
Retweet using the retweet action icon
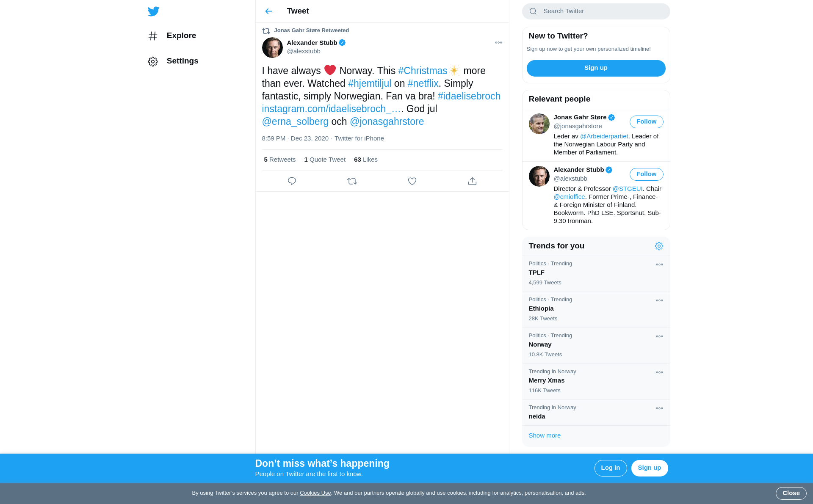coord(352,181)
